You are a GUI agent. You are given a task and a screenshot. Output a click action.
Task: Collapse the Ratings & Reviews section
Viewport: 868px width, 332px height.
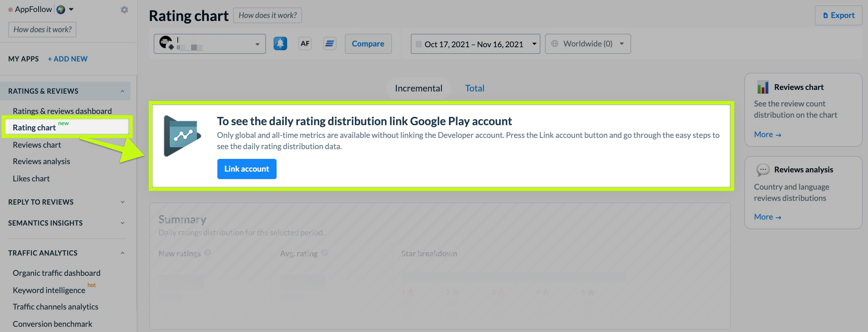(x=65, y=91)
